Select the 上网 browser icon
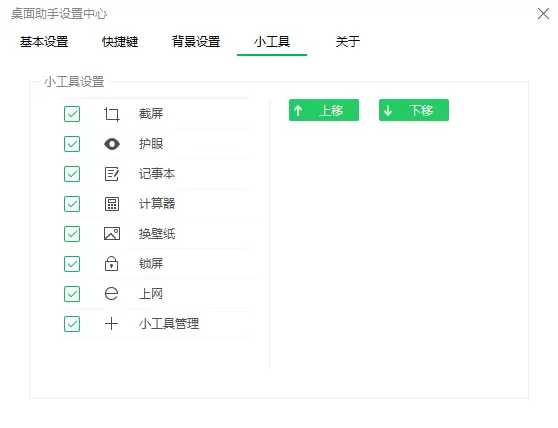 [x=111, y=294]
